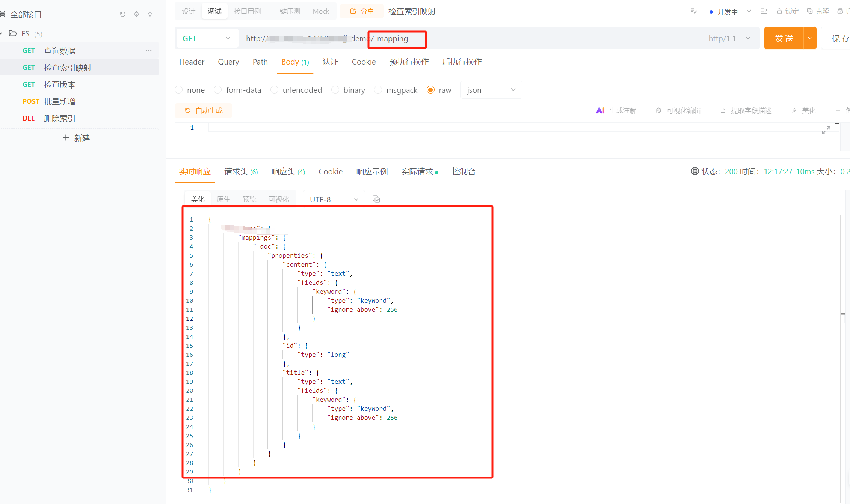Switch to the Query tab
The height and width of the screenshot is (504, 850).
tap(228, 62)
